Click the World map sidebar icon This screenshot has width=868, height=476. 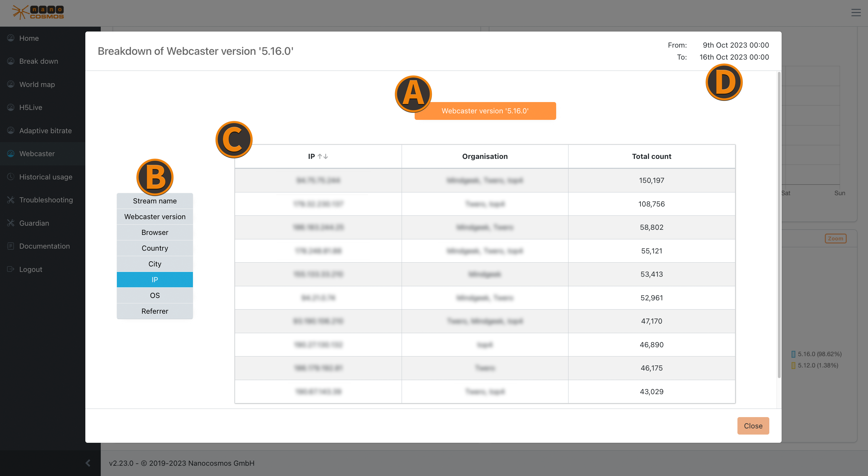click(11, 84)
